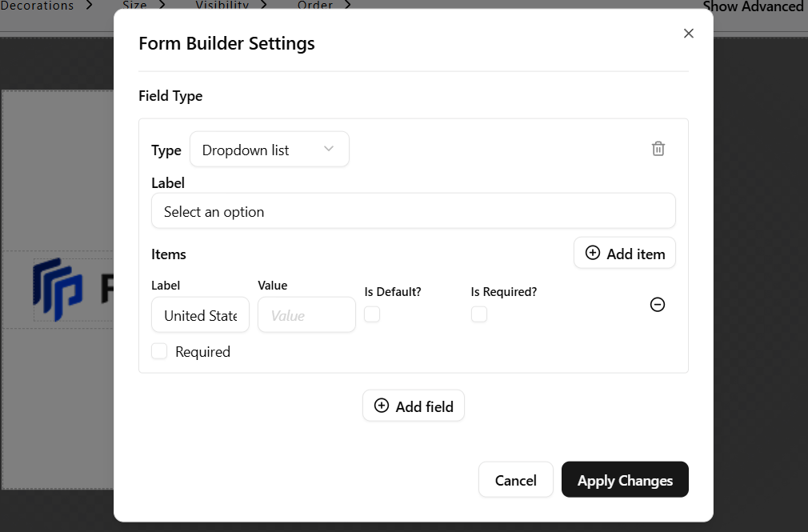Image resolution: width=808 pixels, height=532 pixels.
Task: Click the plus icon in Add field
Action: tap(382, 406)
